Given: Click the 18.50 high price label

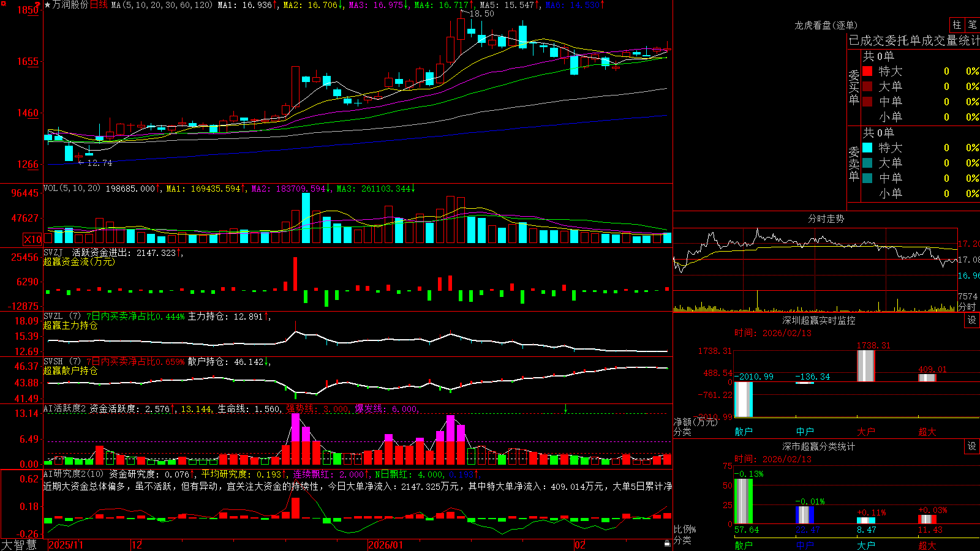Looking at the screenshot, I should [481, 13].
